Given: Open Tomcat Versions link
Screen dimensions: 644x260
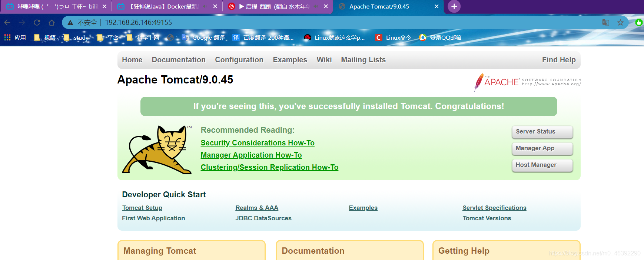Looking at the screenshot, I should [x=487, y=218].
